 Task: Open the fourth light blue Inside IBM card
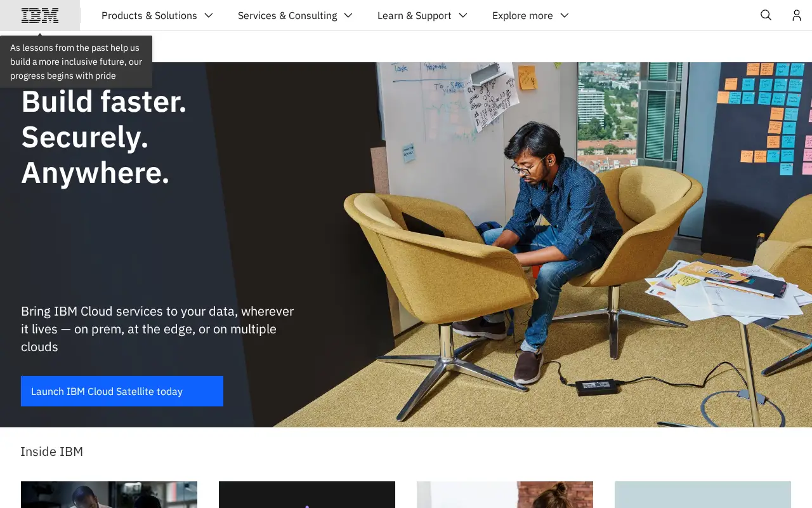[x=703, y=495]
